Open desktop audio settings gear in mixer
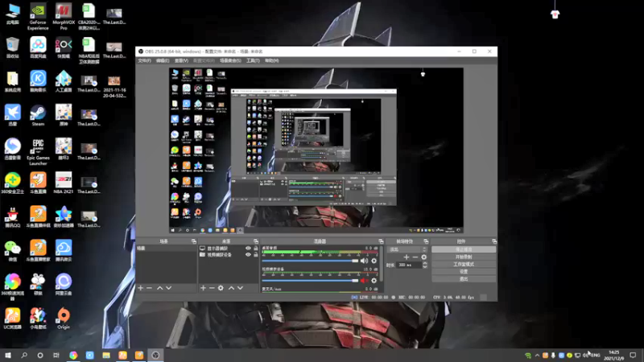644x362 pixels. click(x=374, y=261)
